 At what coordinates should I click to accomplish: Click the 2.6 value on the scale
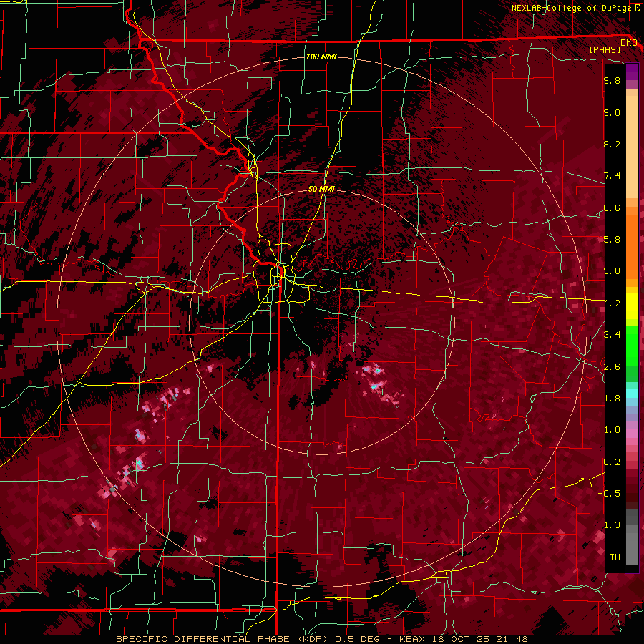click(612, 367)
